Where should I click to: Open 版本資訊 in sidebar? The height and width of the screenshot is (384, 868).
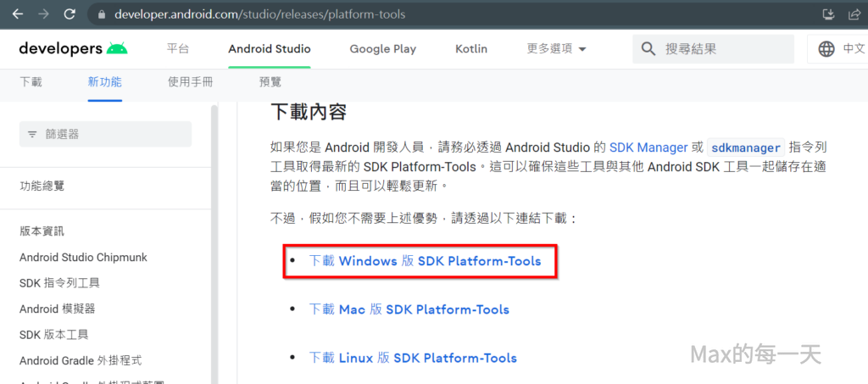tap(42, 231)
